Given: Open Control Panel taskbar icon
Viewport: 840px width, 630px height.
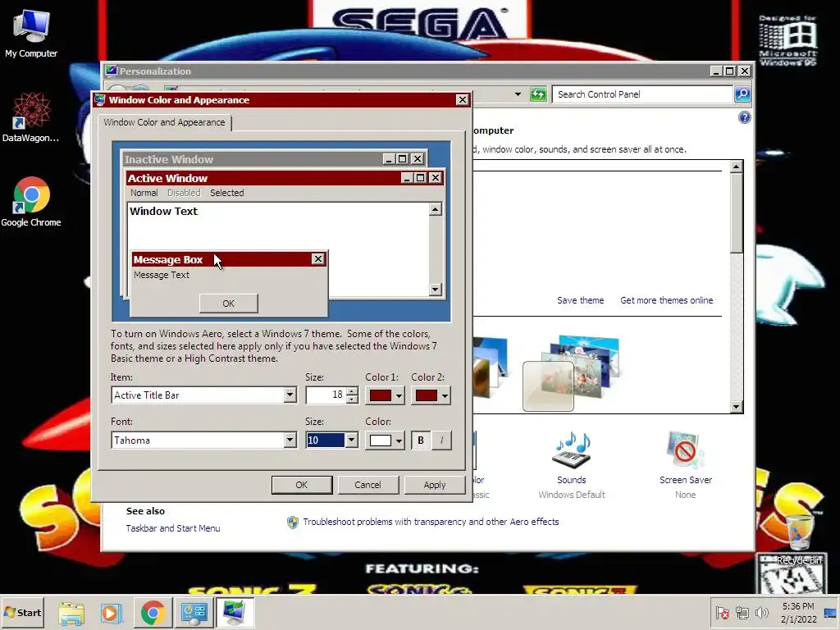Looking at the screenshot, I should 194,613.
